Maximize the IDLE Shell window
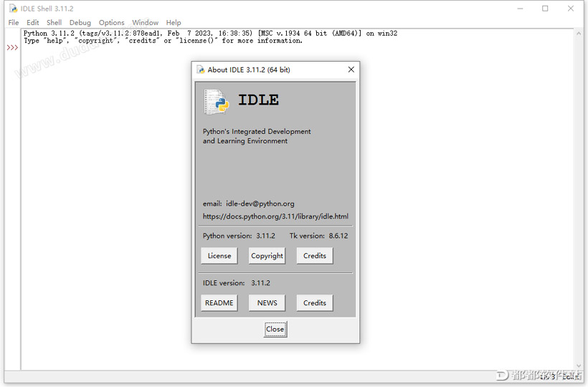The width and height of the screenshot is (588, 387). click(545, 9)
